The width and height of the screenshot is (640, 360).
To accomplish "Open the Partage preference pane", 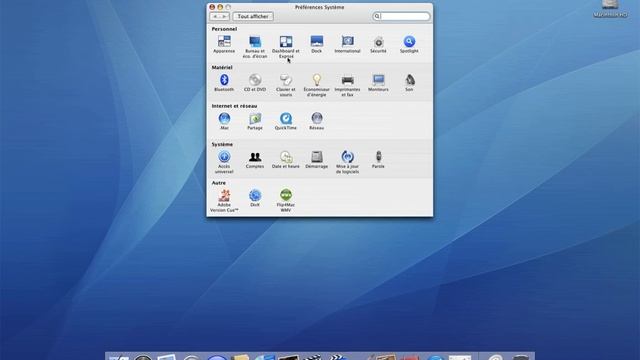I will pos(255,121).
